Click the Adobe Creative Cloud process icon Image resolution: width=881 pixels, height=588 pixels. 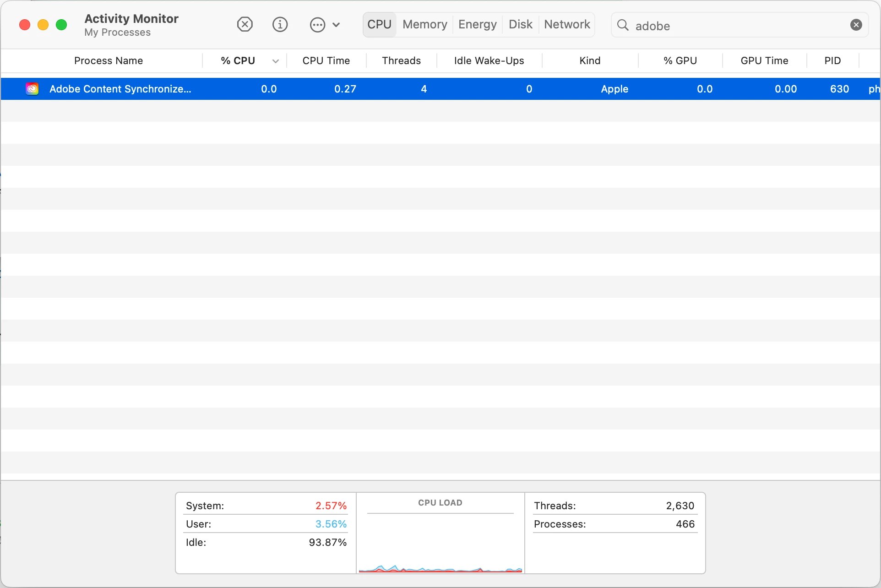pyautogui.click(x=32, y=89)
